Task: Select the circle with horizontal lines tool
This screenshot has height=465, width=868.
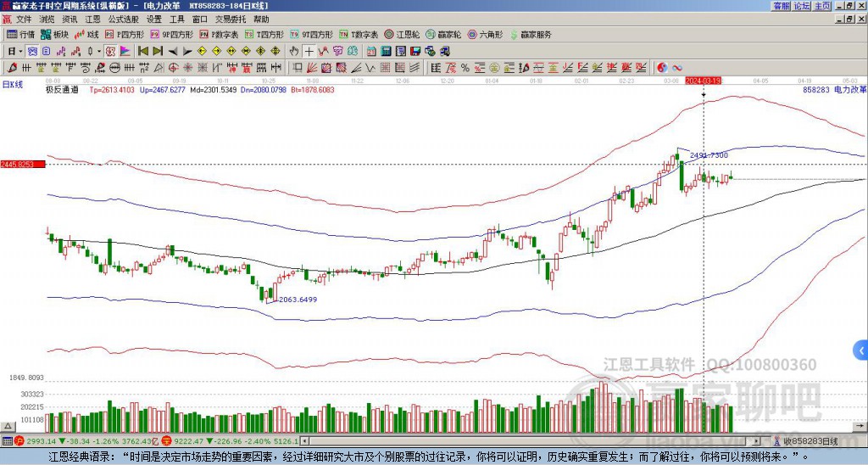Action: pos(114,68)
